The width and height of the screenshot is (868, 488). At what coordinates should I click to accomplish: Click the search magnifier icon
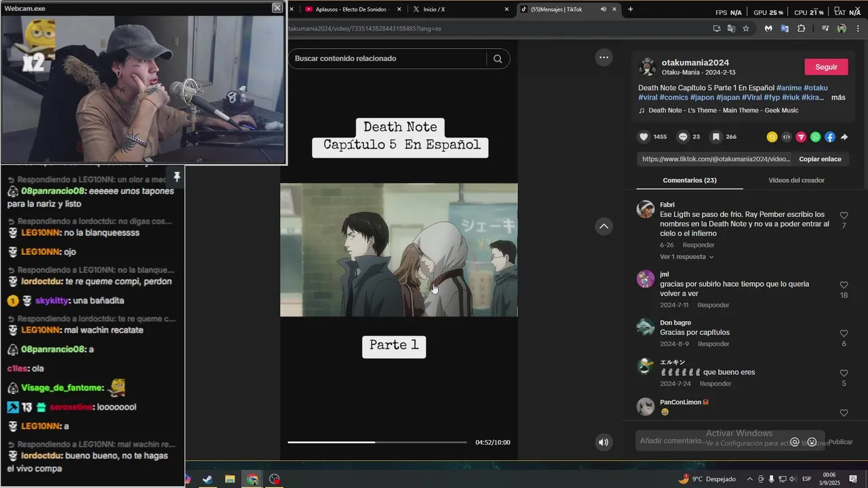pos(498,59)
